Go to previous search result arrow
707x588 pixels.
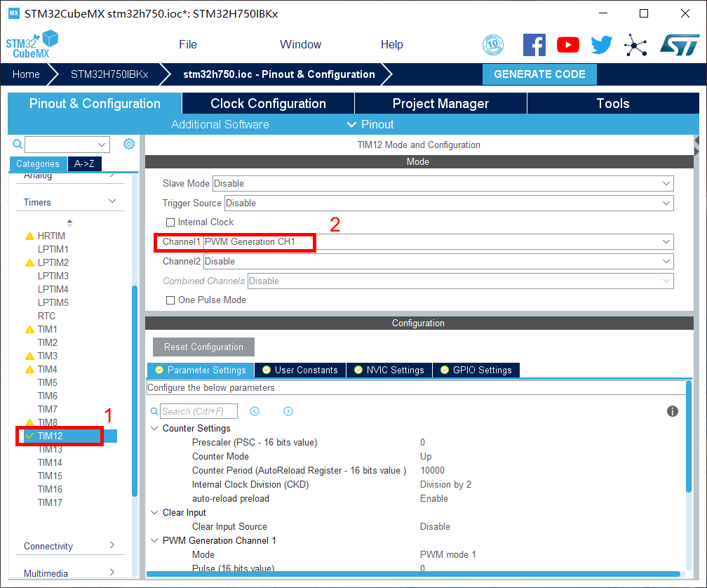[x=255, y=411]
